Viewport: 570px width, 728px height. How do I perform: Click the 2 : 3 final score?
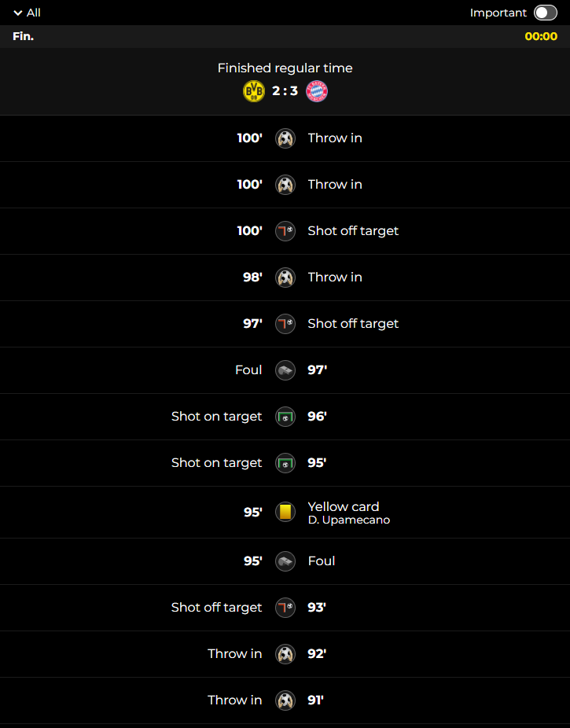click(285, 91)
